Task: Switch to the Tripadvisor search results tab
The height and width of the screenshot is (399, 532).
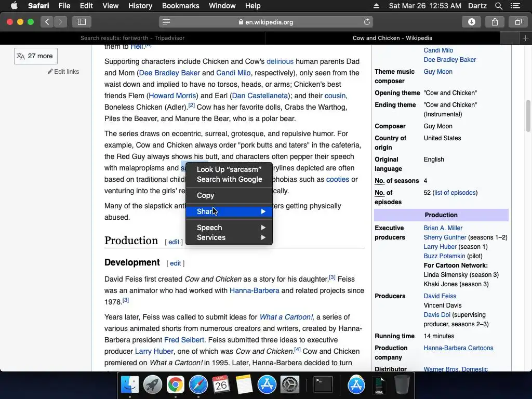Action: pos(132,38)
